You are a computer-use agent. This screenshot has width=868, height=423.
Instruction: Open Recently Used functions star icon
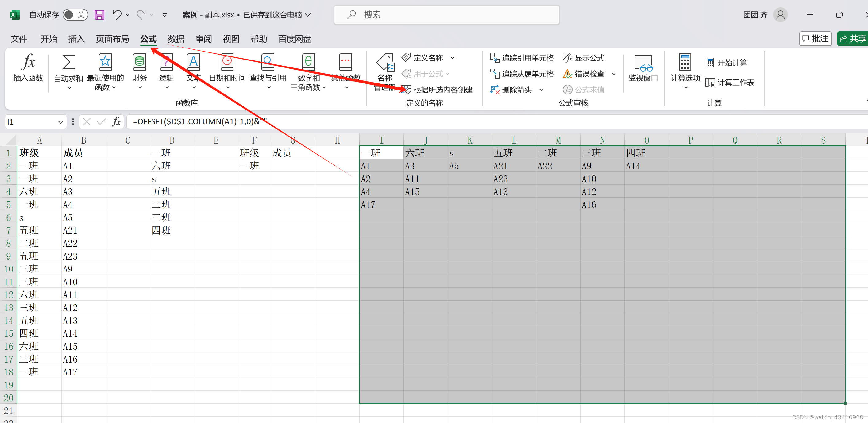105,63
